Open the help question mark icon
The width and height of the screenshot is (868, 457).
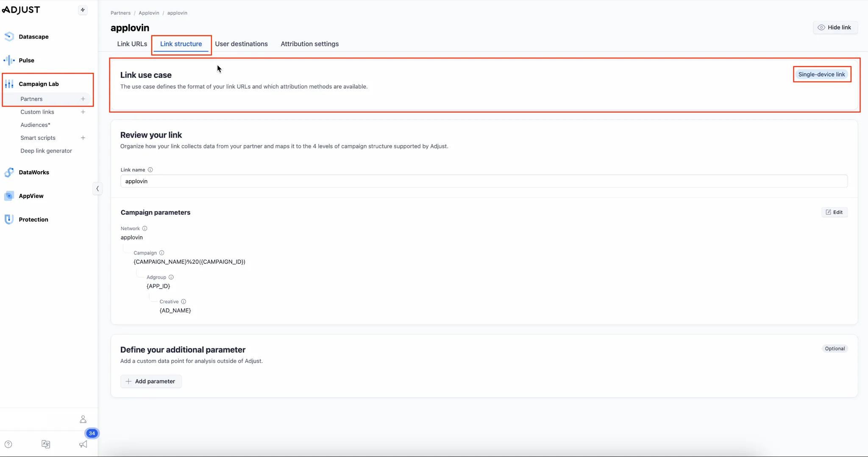(x=8, y=444)
